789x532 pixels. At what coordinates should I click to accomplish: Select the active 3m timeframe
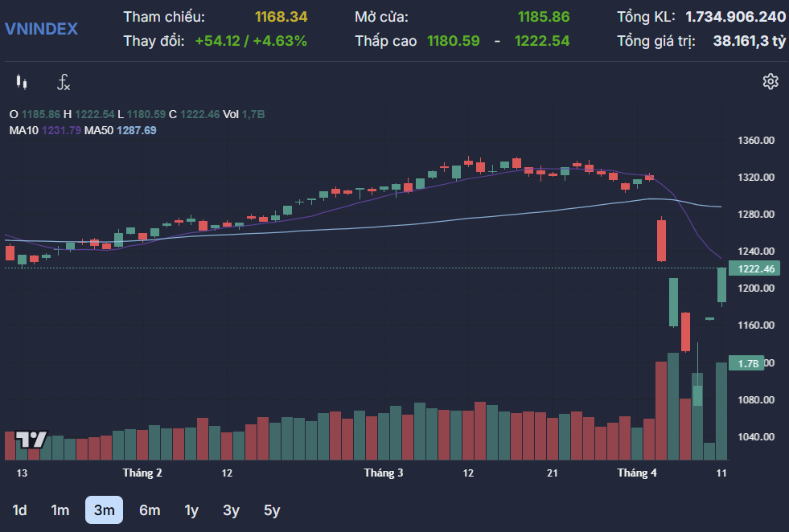104,509
